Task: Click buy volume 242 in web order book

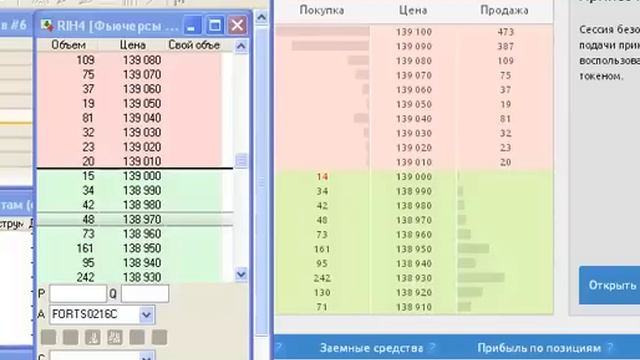Action: (x=322, y=278)
